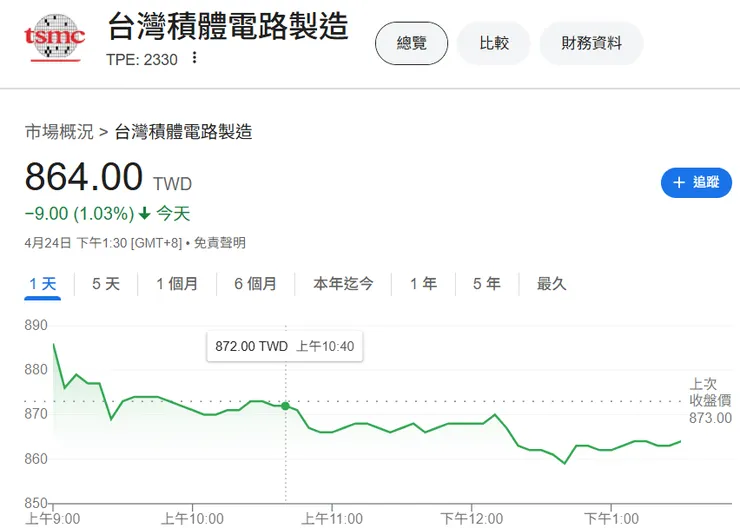Select the 本年迄今 year-to-date range
The image size is (740, 528).
[343, 284]
